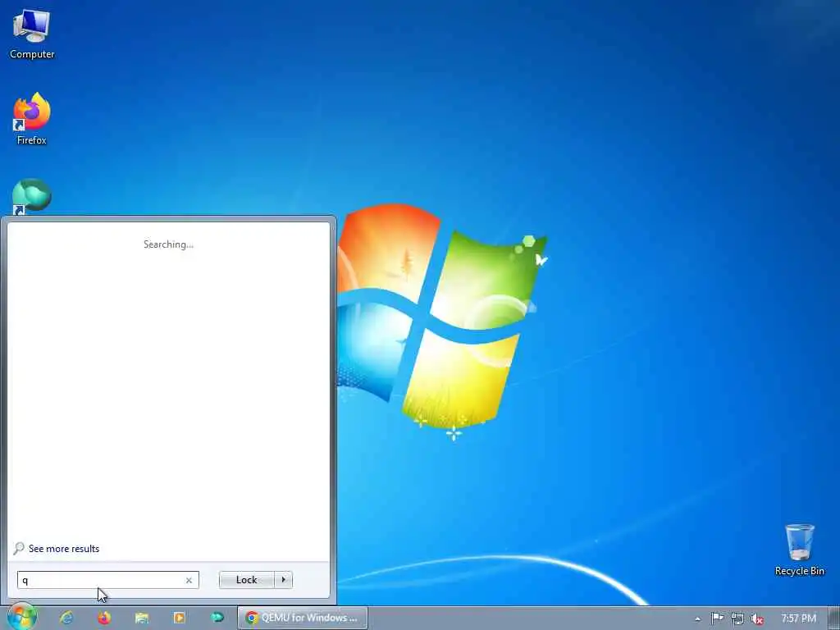Launch Internet Explorer from the taskbar
Viewport: 840px width, 630px height.
pyautogui.click(x=66, y=618)
